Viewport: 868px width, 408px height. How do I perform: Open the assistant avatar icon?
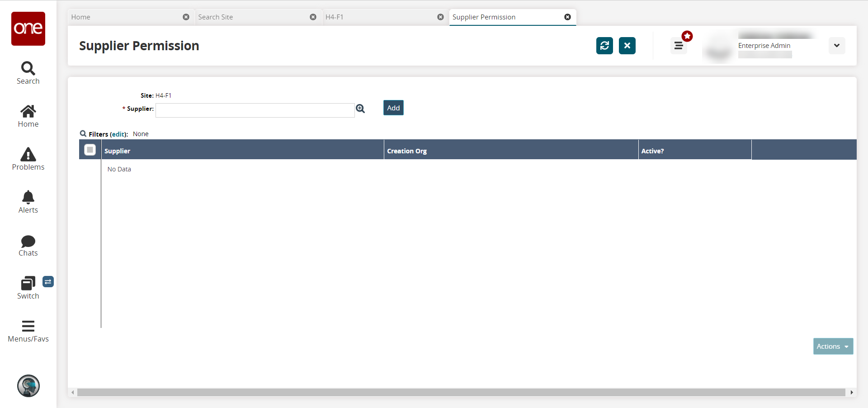[28, 386]
